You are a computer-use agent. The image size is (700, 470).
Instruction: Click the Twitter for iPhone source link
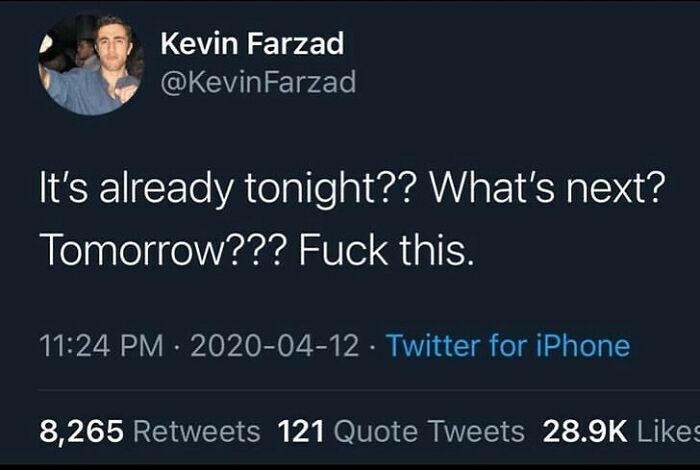[508, 345]
